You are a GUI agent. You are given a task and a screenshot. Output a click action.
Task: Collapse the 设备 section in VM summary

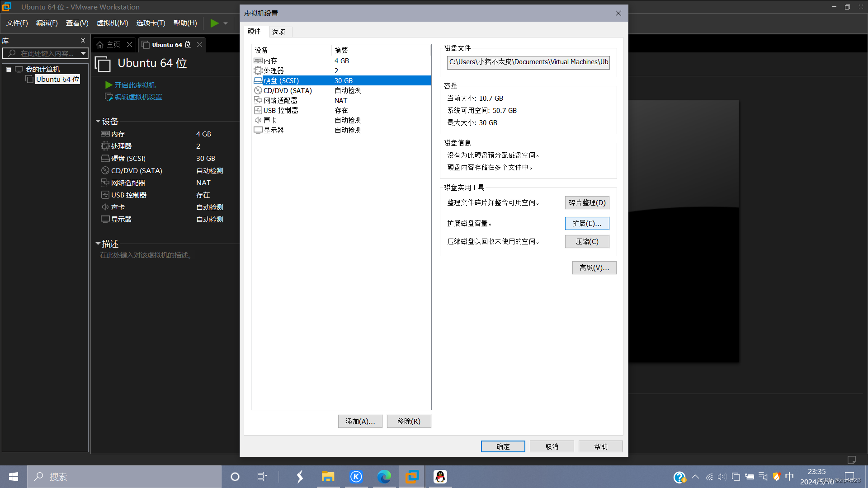click(x=98, y=122)
